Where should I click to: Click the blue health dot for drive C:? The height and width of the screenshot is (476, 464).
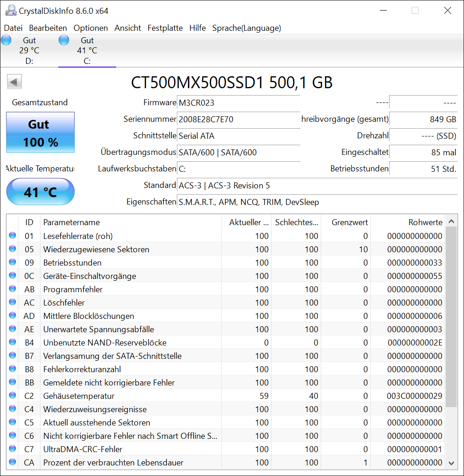[64, 40]
